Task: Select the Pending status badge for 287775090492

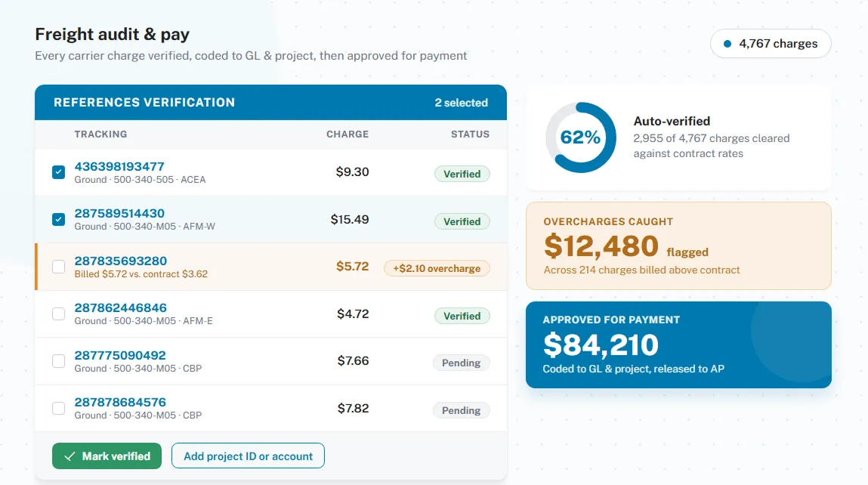Action: click(461, 363)
